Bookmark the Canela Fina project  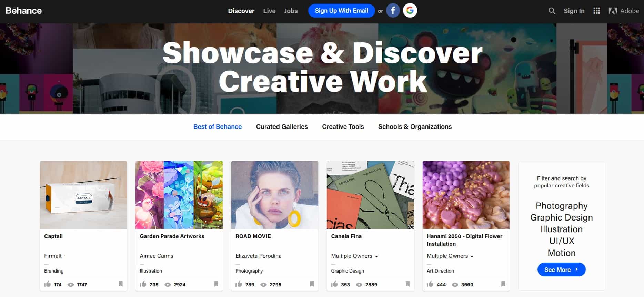[407, 284]
